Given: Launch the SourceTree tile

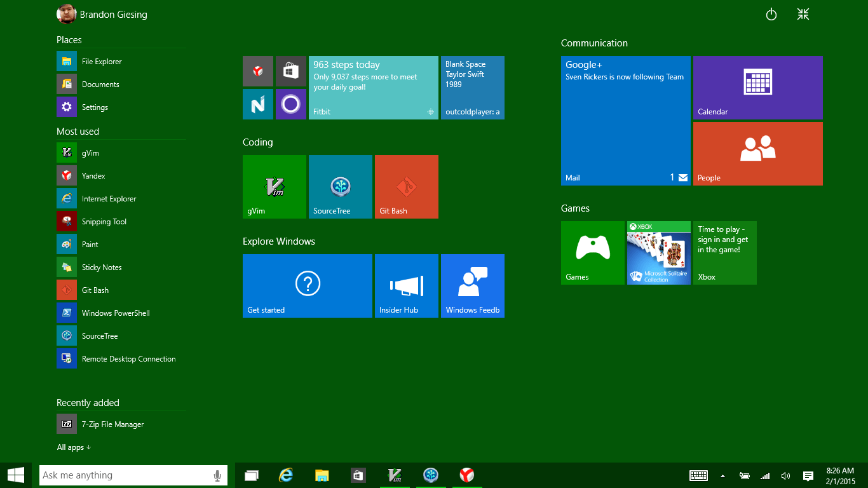Looking at the screenshot, I should [x=341, y=187].
